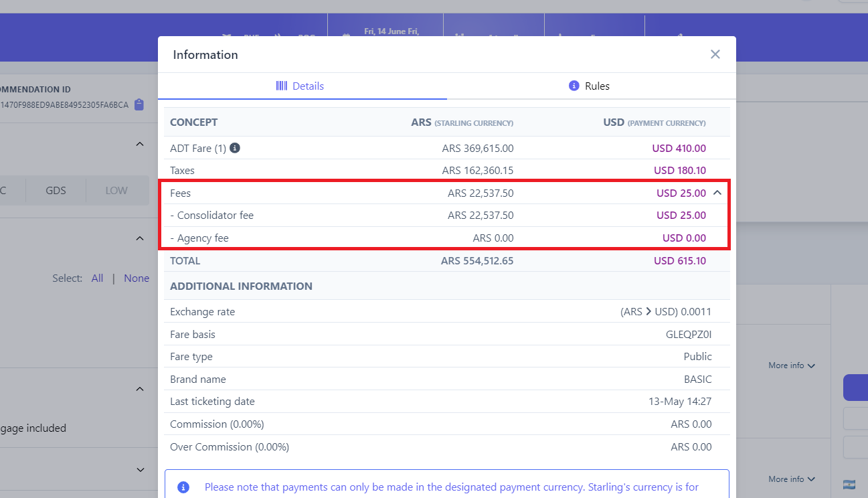Click the blue info icon in payment note
Viewport: 868px width, 498px height.
click(x=183, y=487)
